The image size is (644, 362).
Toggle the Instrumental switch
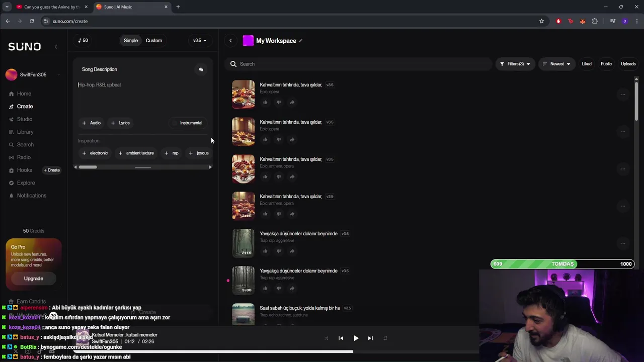(x=187, y=123)
